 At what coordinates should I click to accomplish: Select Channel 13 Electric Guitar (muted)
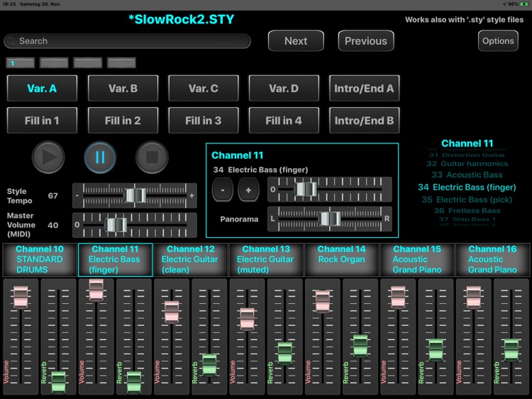pos(266,260)
